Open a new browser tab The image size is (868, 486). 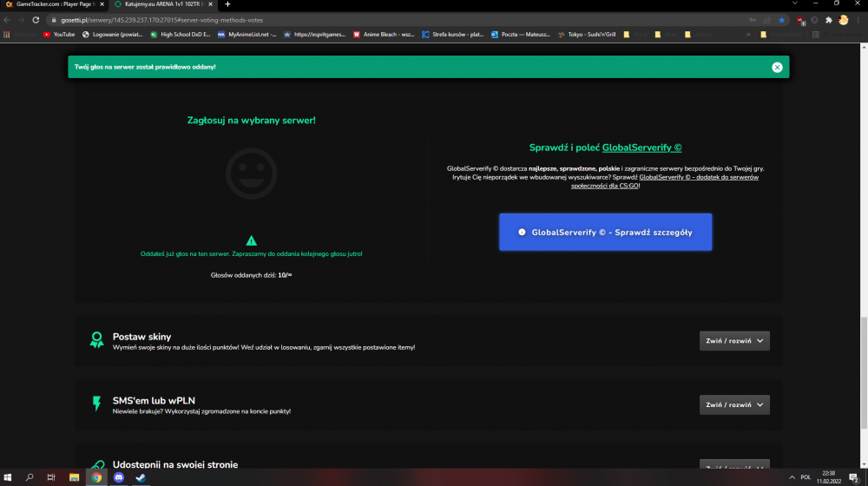coord(227,3)
